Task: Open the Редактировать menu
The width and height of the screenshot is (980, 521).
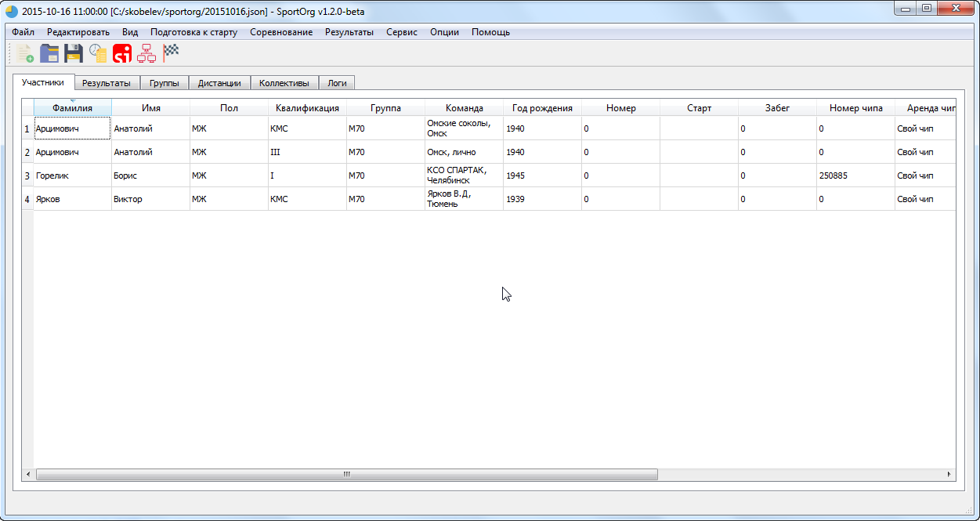Action: tap(78, 32)
